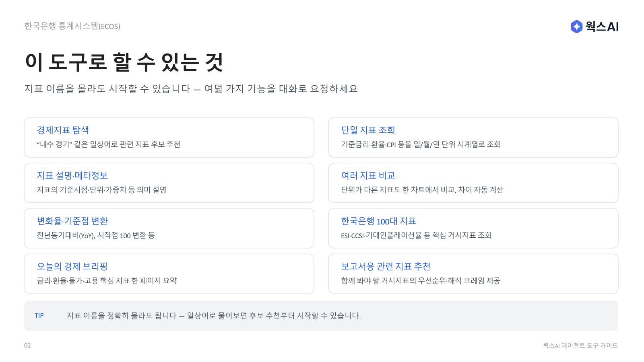Click the 기준금리·환율·CPI description text

click(421, 144)
